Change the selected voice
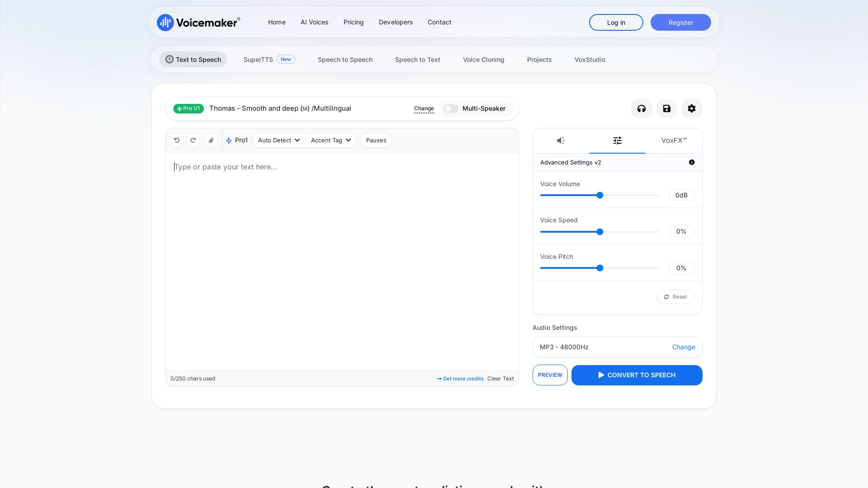This screenshot has width=868, height=488. [424, 108]
